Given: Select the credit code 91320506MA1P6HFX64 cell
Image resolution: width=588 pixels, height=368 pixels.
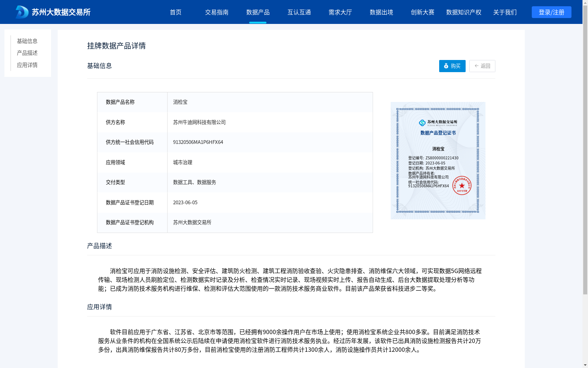Looking at the screenshot, I should point(270,142).
